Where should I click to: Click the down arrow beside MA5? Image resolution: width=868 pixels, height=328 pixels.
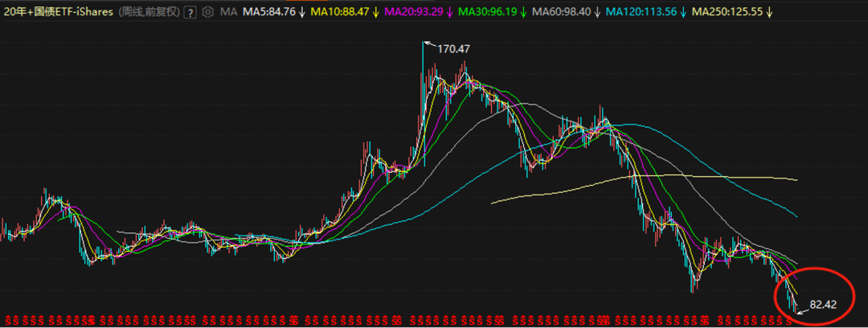click(302, 12)
